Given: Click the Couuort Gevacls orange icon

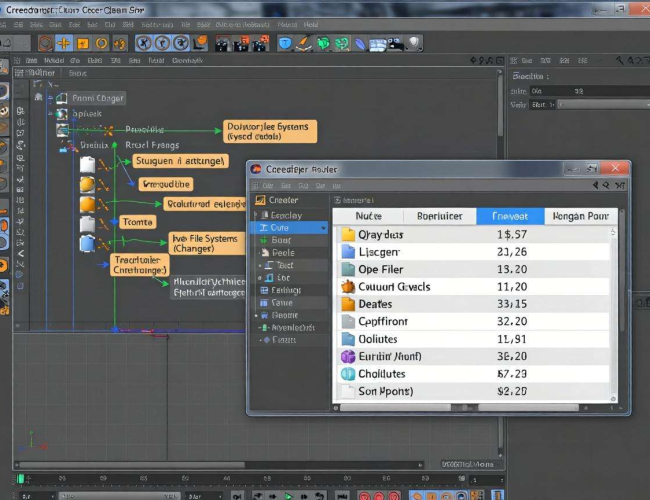Looking at the screenshot, I should [348, 287].
